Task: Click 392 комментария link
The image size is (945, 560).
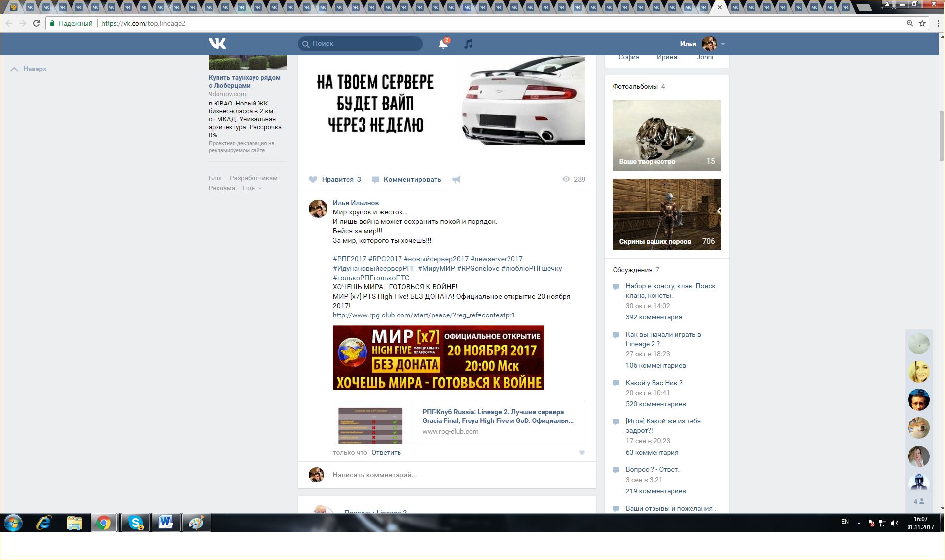Action: pos(654,317)
